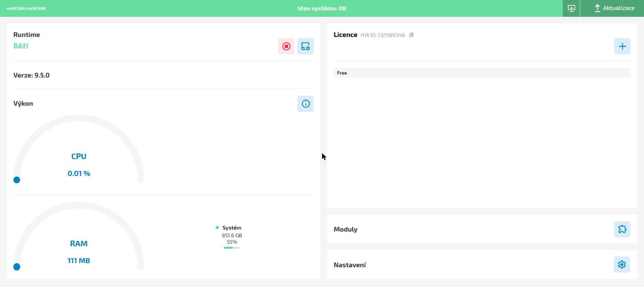Click the 55% disk usage value
Image resolution: width=644 pixels, height=287 pixels.
232,242
